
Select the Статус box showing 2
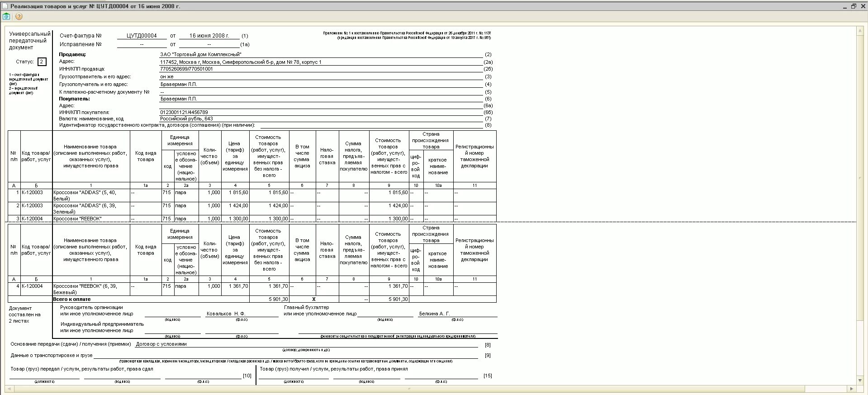pos(42,62)
